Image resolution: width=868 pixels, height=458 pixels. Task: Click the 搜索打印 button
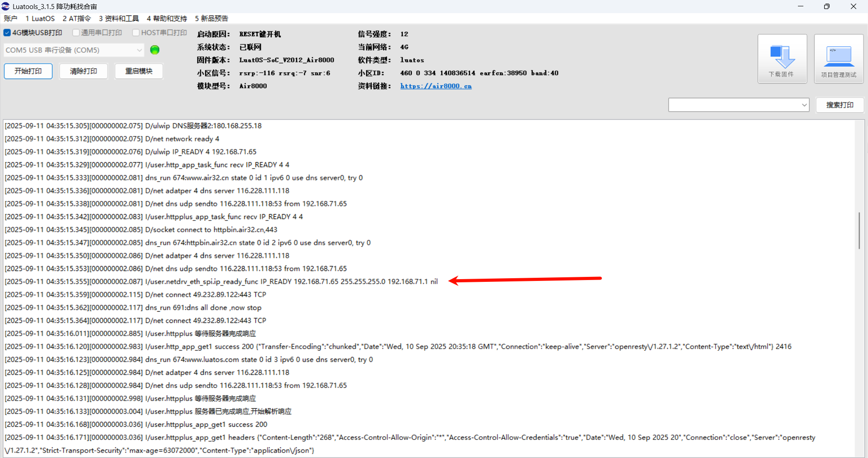[840, 105]
